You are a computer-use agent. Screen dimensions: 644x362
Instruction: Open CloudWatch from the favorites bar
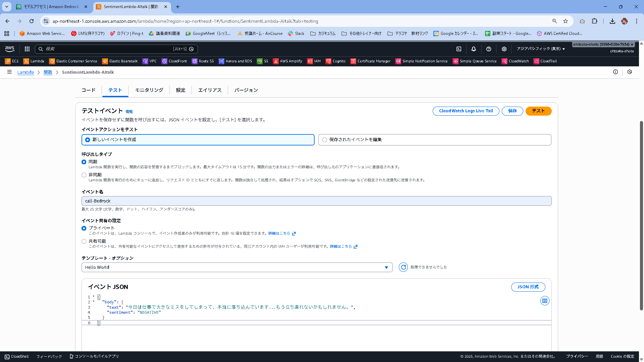(515, 61)
